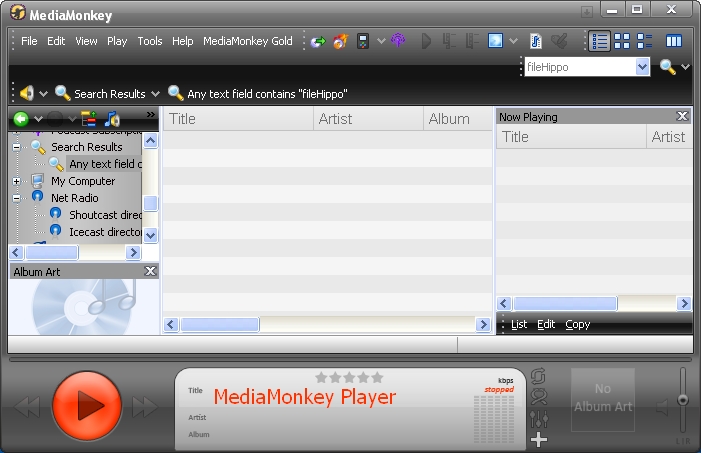Viewport: 701px width, 453px height.
Task: Click the plus icon in player panel
Action: [540, 439]
